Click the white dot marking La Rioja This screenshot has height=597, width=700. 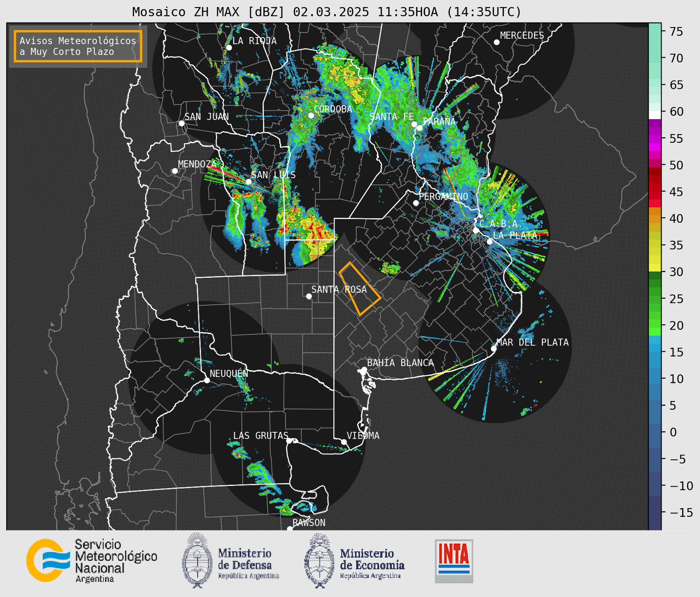[x=229, y=48]
